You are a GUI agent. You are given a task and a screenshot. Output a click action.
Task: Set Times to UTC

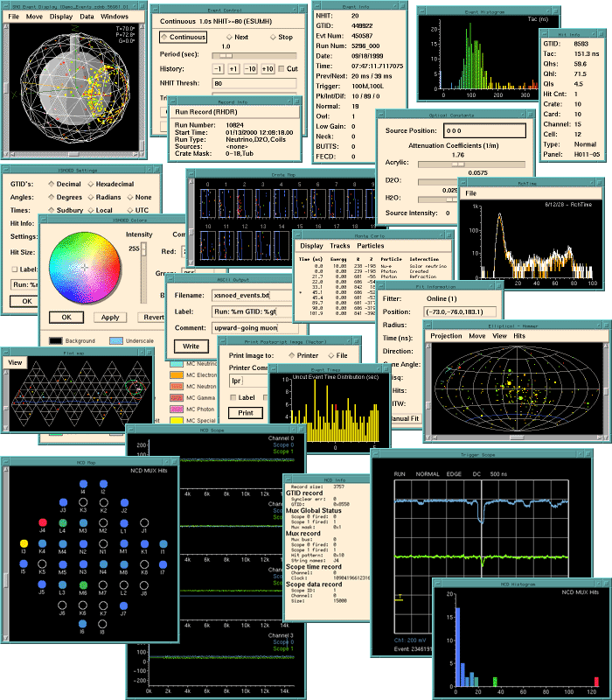coord(138,210)
